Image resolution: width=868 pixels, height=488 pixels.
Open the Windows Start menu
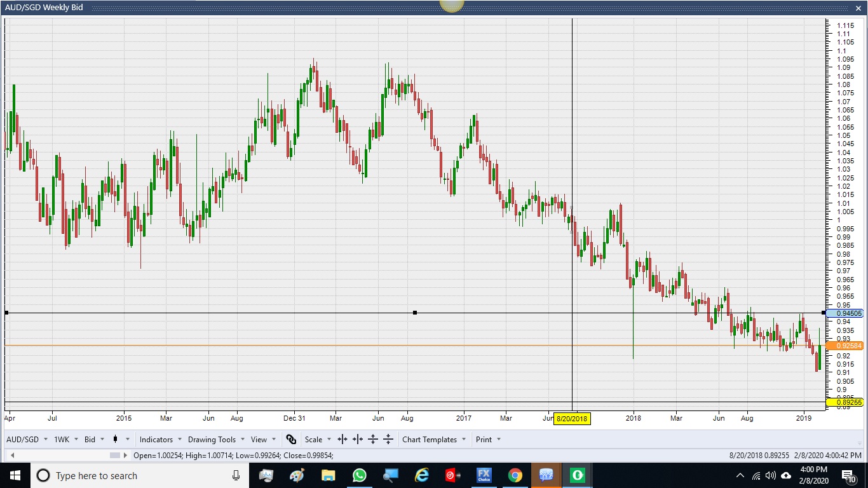pos(15,475)
